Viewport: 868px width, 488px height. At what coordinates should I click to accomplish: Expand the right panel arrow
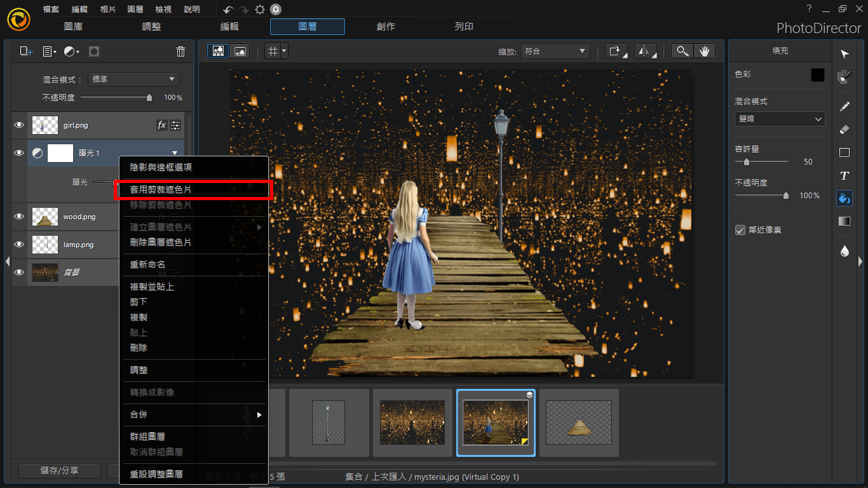point(860,261)
